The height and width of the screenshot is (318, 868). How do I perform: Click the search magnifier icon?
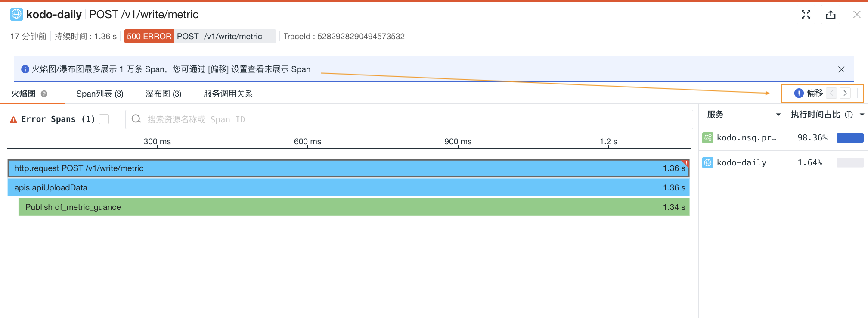click(136, 119)
